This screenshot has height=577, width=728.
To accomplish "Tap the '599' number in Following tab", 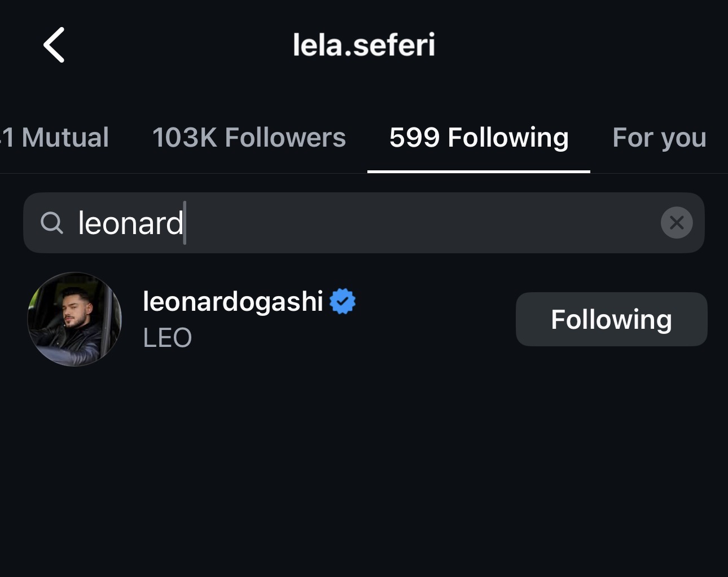I will (414, 138).
